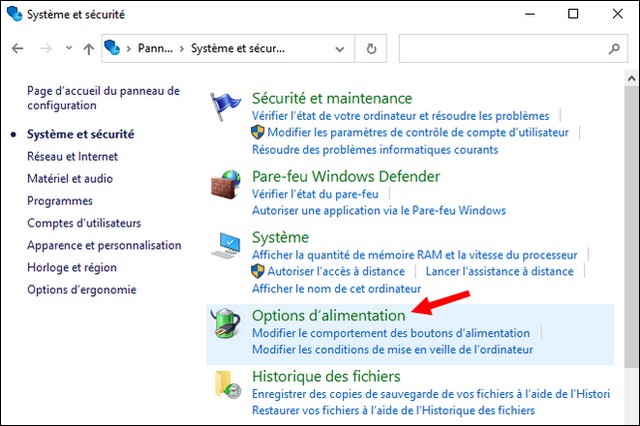Click Vérifier l'état de votre ordinateur link
The width and height of the screenshot is (640, 426).
400,116
